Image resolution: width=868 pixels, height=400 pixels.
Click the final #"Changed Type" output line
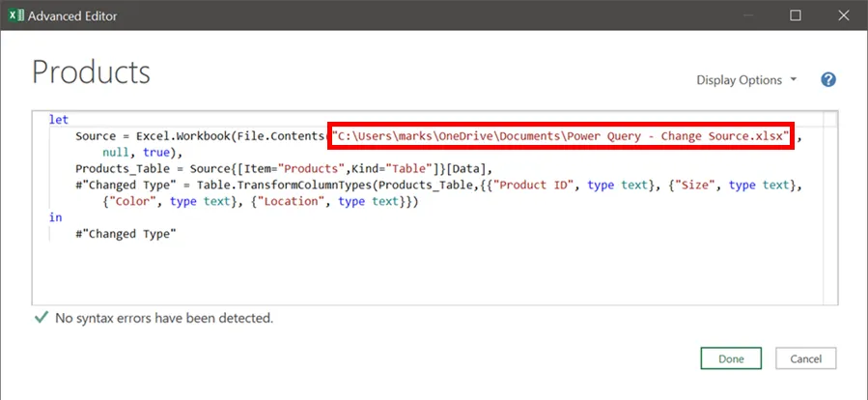[x=126, y=234]
